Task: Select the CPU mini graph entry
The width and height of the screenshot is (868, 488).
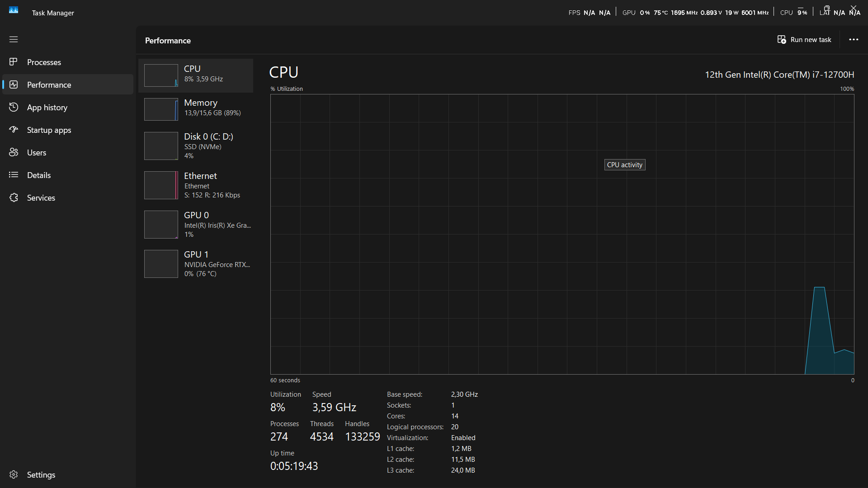Action: pyautogui.click(x=161, y=75)
